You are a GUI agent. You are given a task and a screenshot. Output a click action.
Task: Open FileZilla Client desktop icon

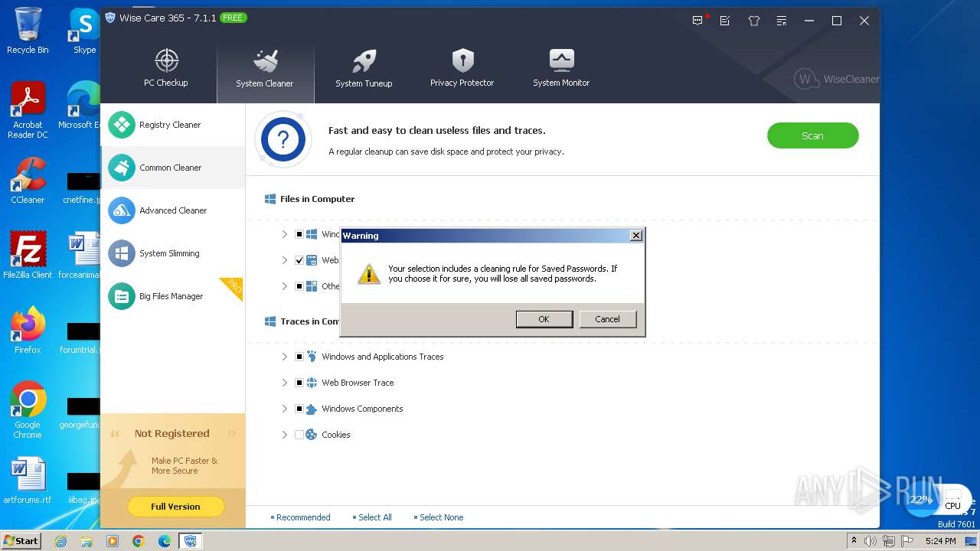[x=28, y=256]
